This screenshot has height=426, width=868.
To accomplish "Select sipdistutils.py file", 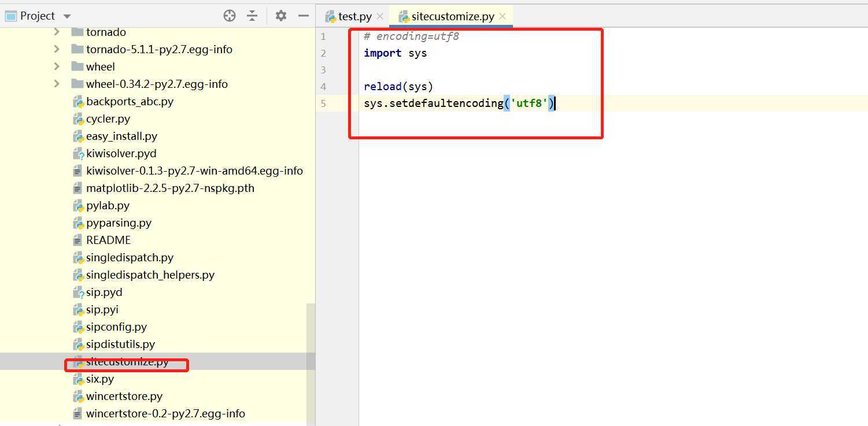I will click(120, 344).
